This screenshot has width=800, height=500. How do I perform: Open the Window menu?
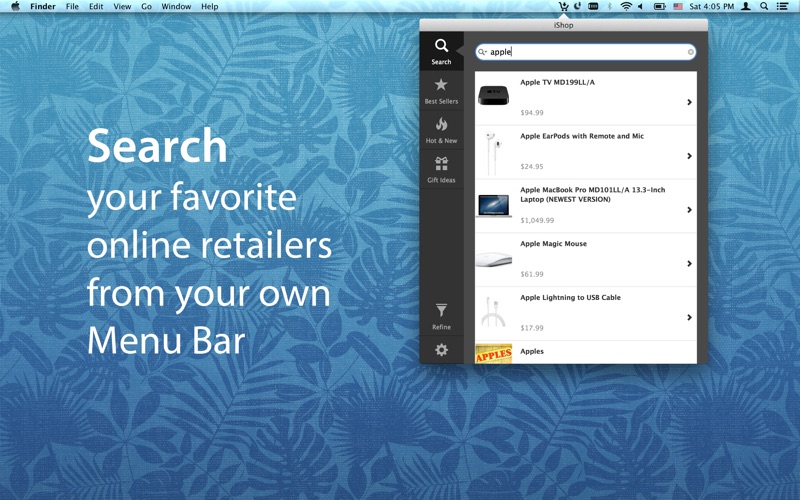pyautogui.click(x=176, y=6)
